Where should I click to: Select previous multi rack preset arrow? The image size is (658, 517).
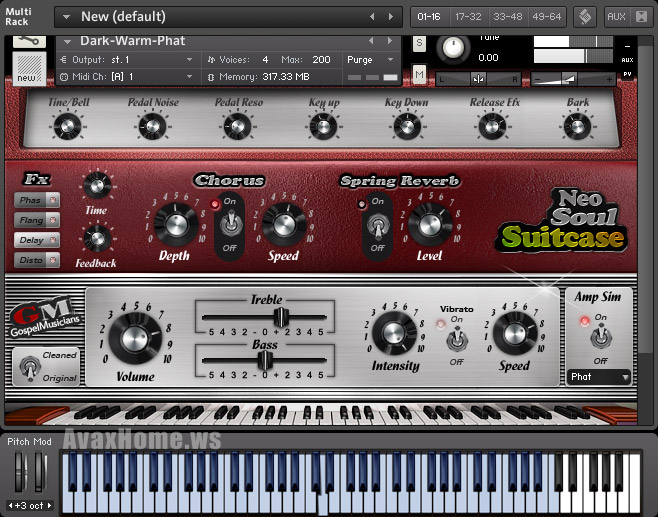click(x=372, y=17)
